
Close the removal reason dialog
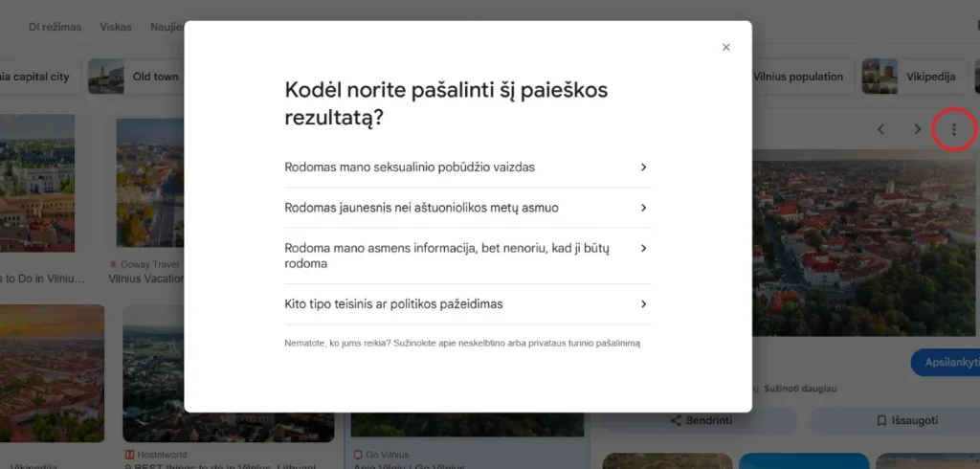pos(725,47)
